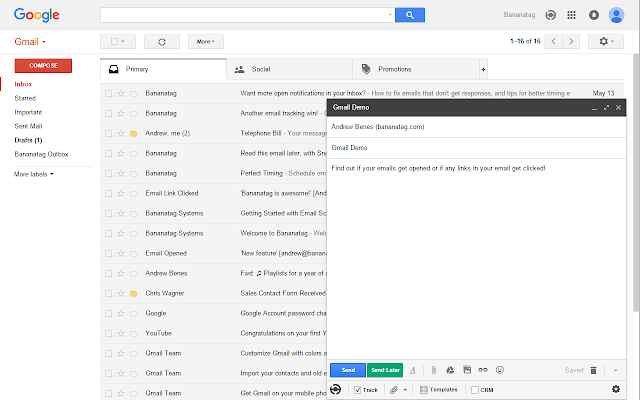Image resolution: width=640 pixels, height=400 pixels.
Task: Click the Bananatag logo in compose footer
Action: coord(336,390)
